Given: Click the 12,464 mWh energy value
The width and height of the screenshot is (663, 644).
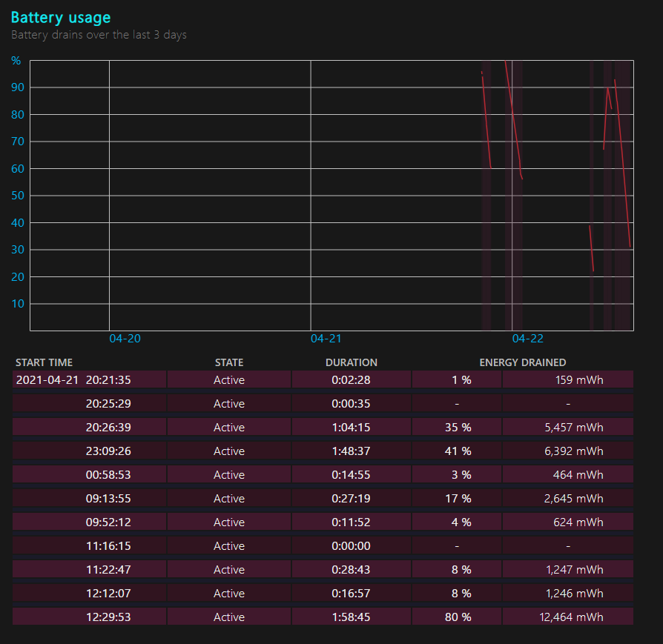Looking at the screenshot, I should pyautogui.click(x=571, y=617).
